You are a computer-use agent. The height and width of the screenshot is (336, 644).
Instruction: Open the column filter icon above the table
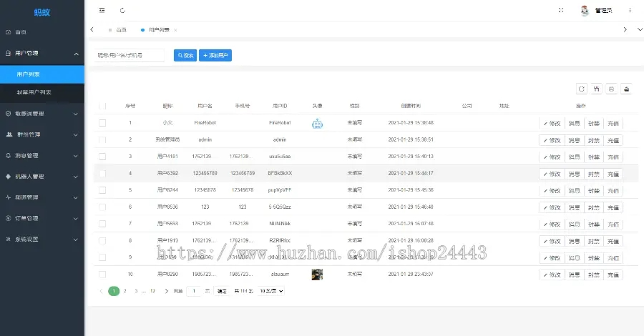[597, 89]
